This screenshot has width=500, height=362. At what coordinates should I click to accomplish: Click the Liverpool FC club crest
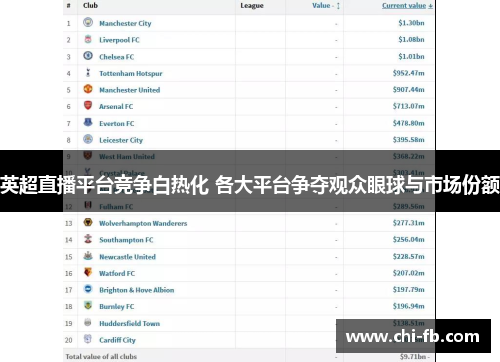point(88,39)
